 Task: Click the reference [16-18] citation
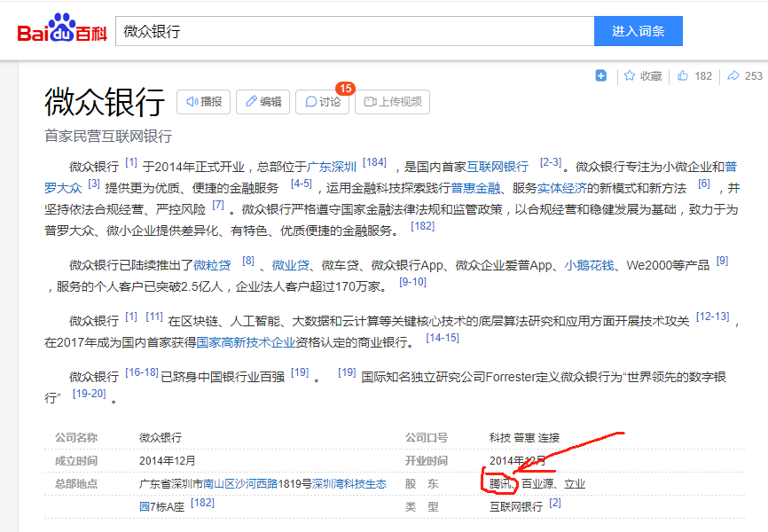coord(142,372)
